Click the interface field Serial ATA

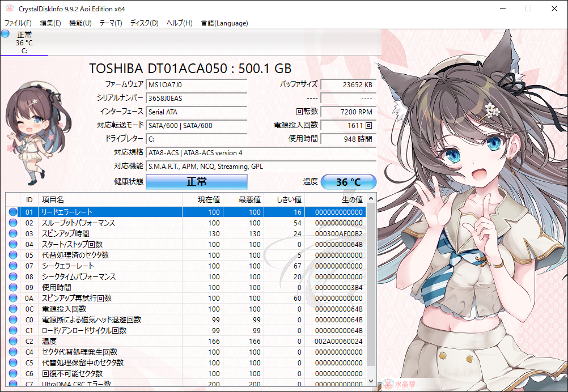[x=196, y=112]
